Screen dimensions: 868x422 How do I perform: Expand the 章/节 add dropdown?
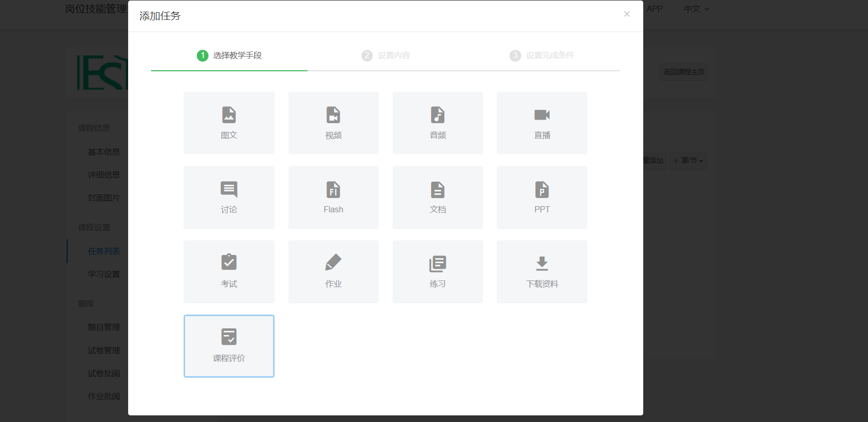[x=688, y=161]
